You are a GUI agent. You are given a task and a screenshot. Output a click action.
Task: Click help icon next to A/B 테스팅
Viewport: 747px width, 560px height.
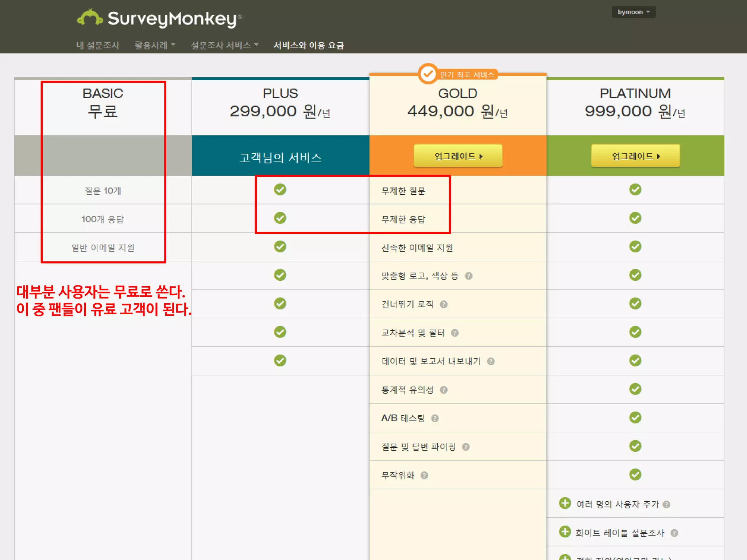(435, 419)
